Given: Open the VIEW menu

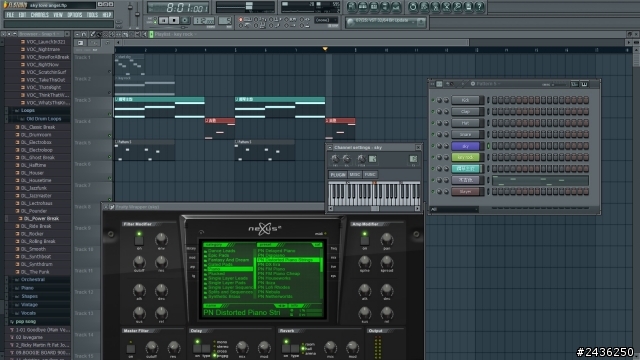Looking at the screenshot, I should click(58, 15).
